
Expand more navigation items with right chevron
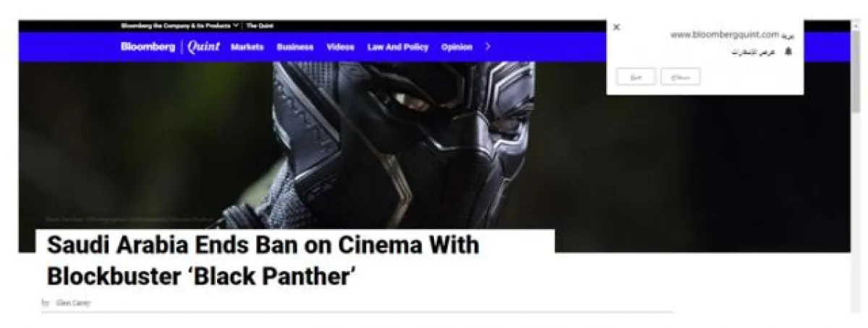coord(488,47)
